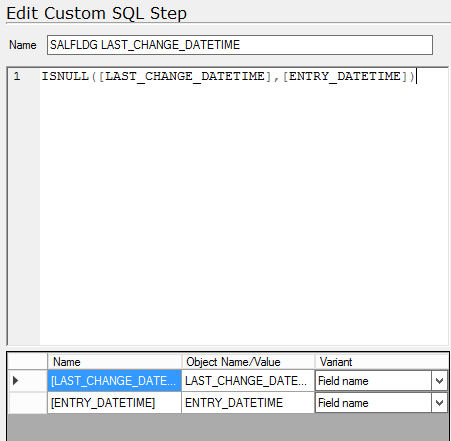The image size is (451, 441).
Task: Click the Variant column header
Action: 382,362
